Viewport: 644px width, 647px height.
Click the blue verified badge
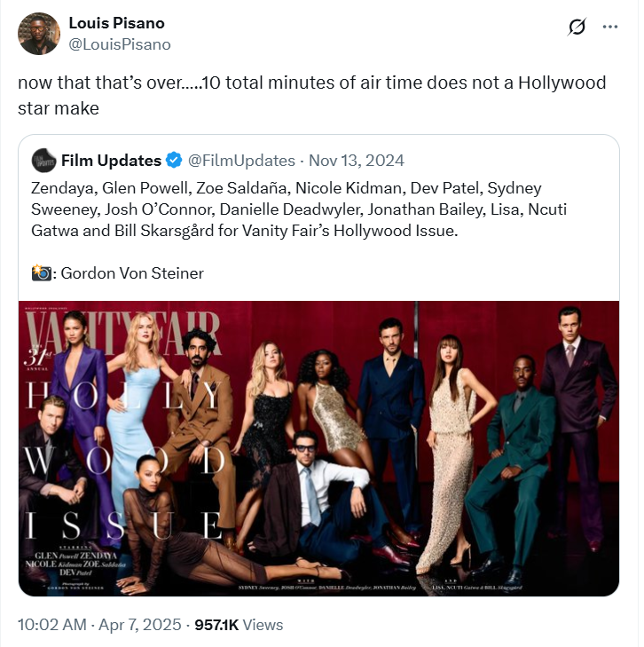pyautogui.click(x=174, y=161)
